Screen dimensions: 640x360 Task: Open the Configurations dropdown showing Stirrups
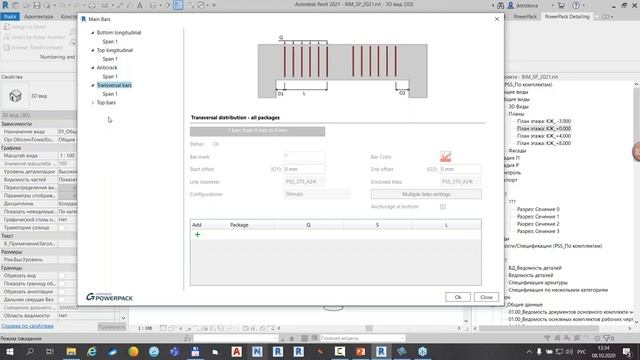click(317, 194)
